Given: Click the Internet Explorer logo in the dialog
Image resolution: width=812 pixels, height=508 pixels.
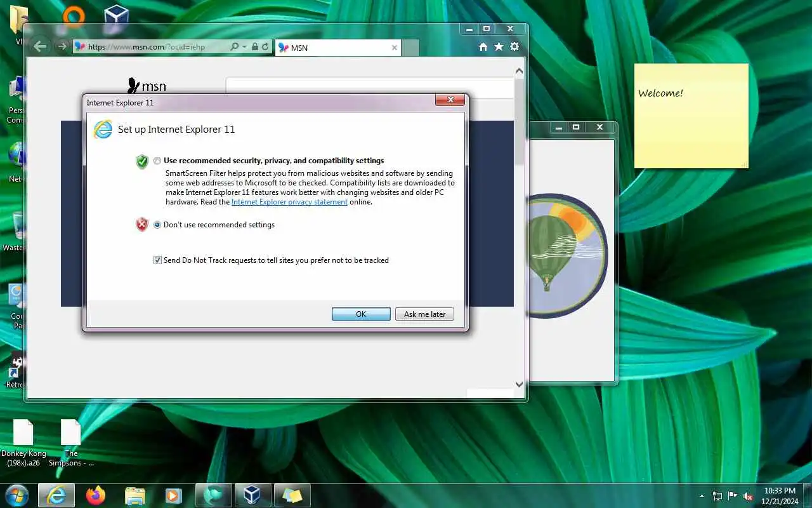Looking at the screenshot, I should [103, 129].
